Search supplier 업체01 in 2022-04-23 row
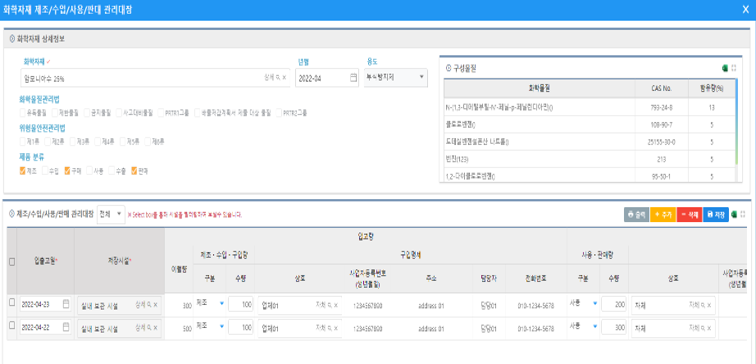The width and height of the screenshot is (756, 364). pyautogui.click(x=330, y=305)
